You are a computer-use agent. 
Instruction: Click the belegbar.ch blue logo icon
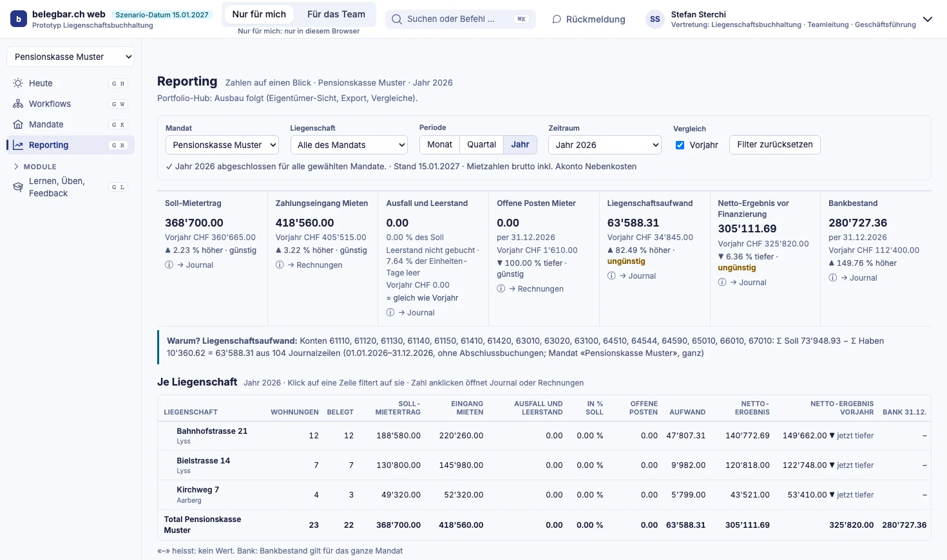click(19, 19)
